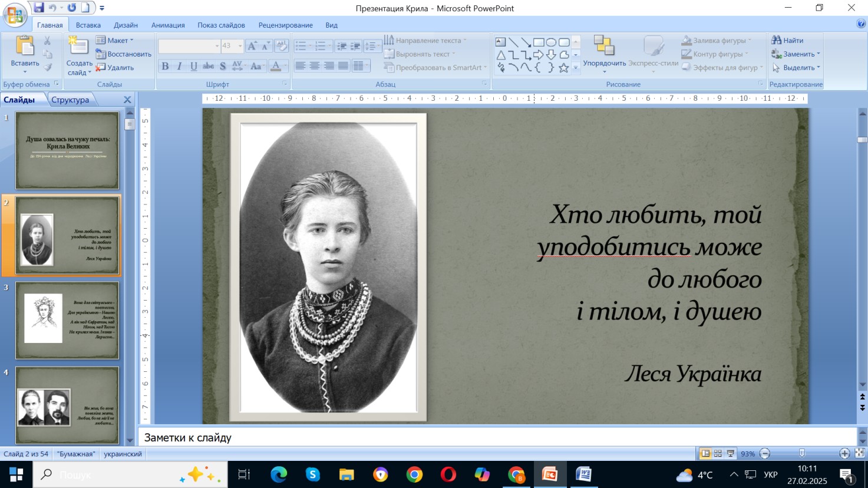
Task: Select the five-point star shape
Action: coord(564,68)
